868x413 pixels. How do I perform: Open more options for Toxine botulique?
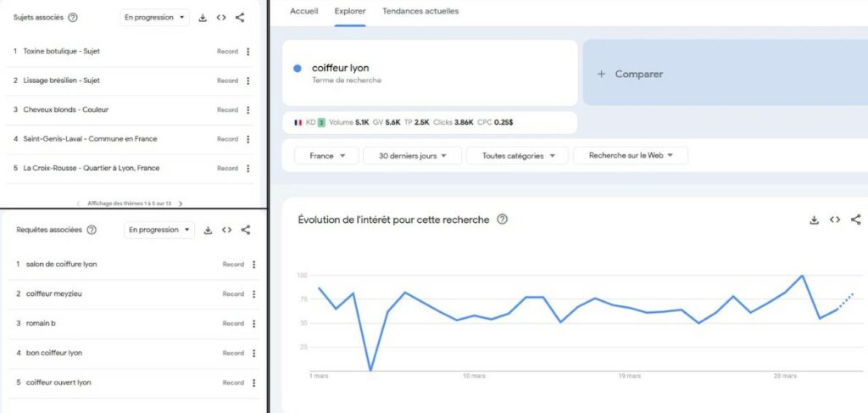click(248, 52)
